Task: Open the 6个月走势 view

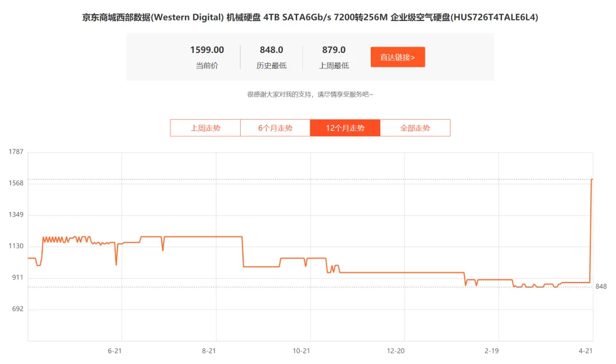Action: click(275, 127)
